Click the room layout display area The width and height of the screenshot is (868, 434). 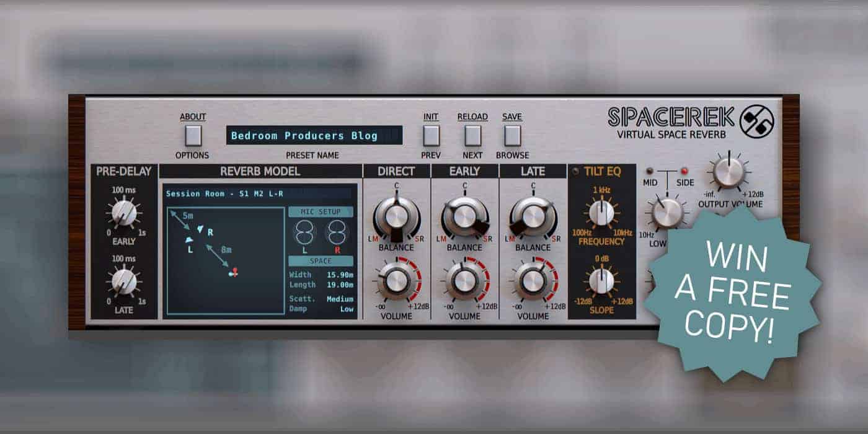tap(226, 260)
